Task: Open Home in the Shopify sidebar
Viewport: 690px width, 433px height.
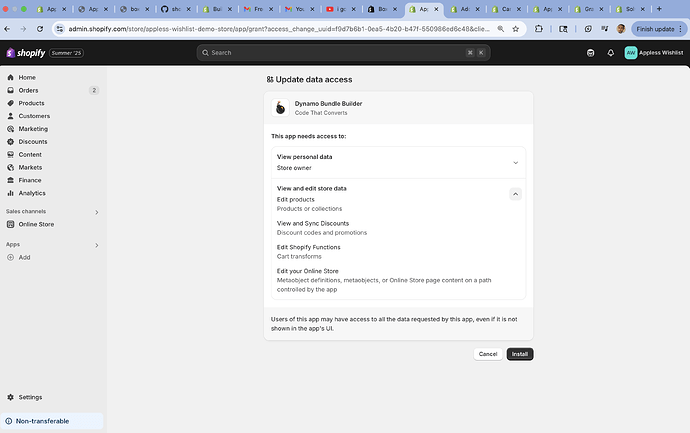Action: coord(27,77)
